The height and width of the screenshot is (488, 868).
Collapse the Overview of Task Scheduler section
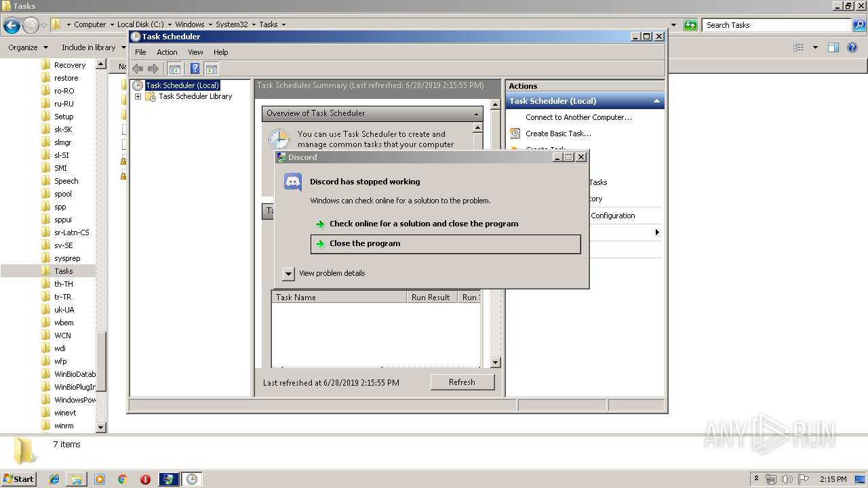click(x=476, y=114)
